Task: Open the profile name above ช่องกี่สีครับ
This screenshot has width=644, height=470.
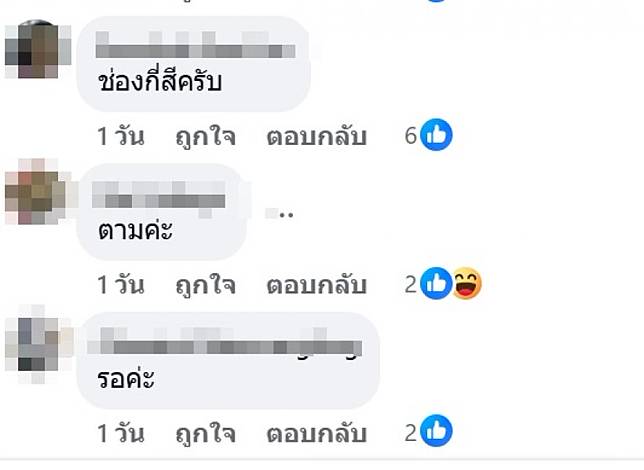Action: tap(196, 45)
